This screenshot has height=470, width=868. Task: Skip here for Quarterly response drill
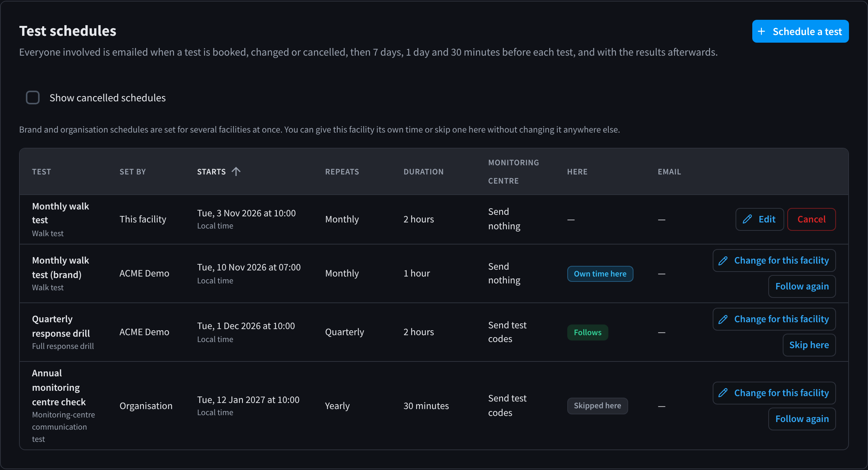(x=809, y=345)
